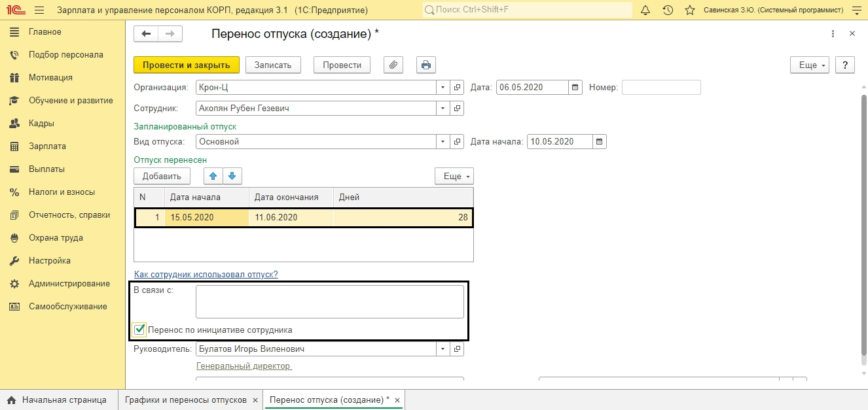Switch to Графики и переносы отпусков tab
This screenshot has height=410, width=868.
pyautogui.click(x=190, y=400)
